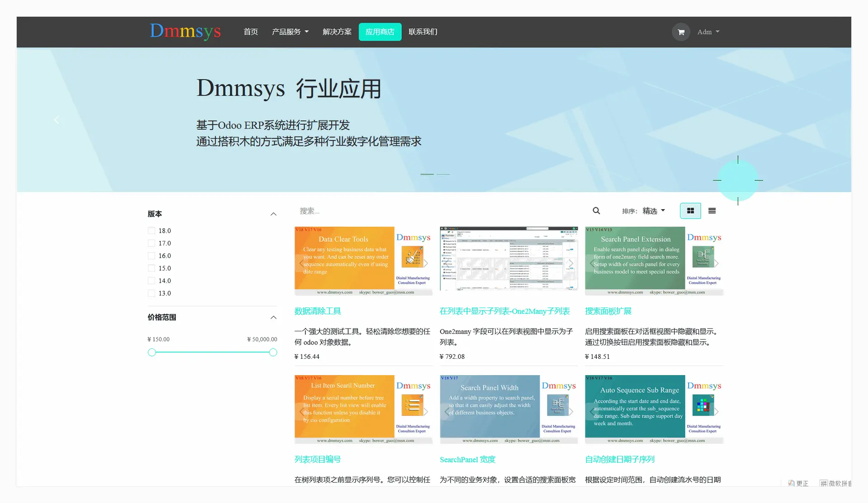Next image arrow on List Item Serial Number card

425,411
